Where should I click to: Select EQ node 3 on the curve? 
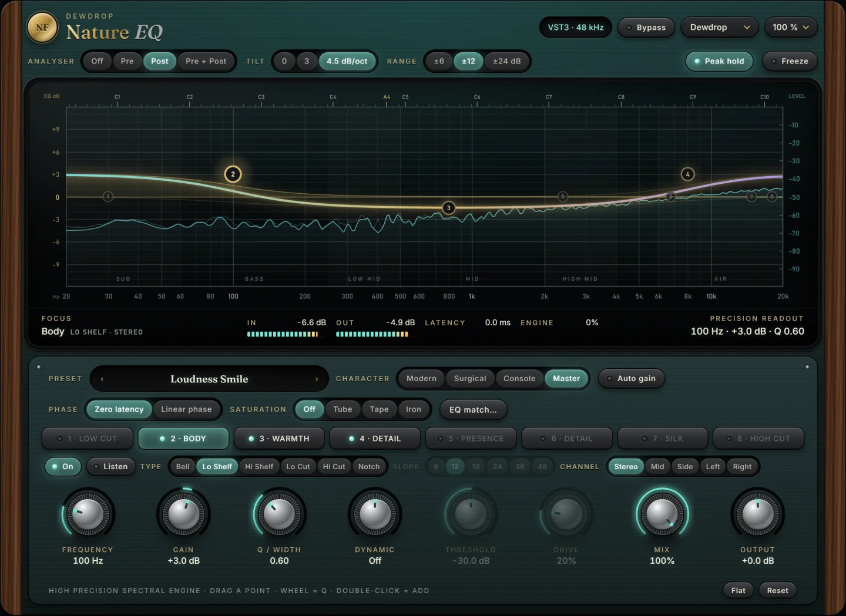[449, 208]
